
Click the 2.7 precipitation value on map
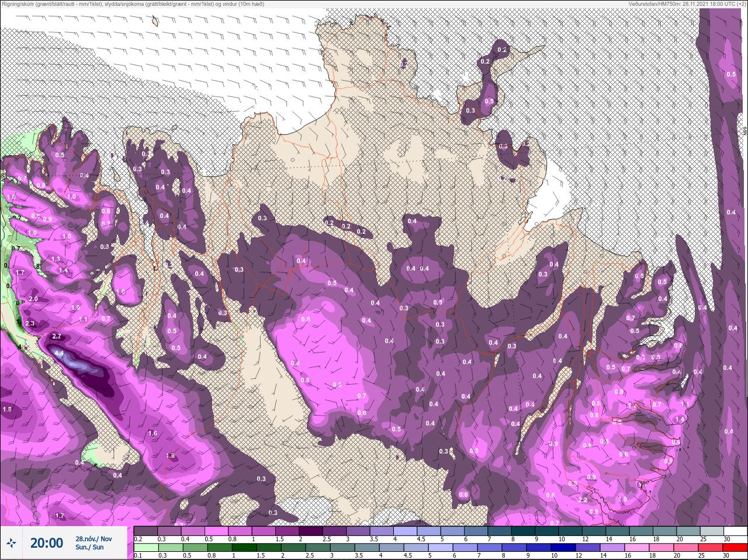pos(57,337)
